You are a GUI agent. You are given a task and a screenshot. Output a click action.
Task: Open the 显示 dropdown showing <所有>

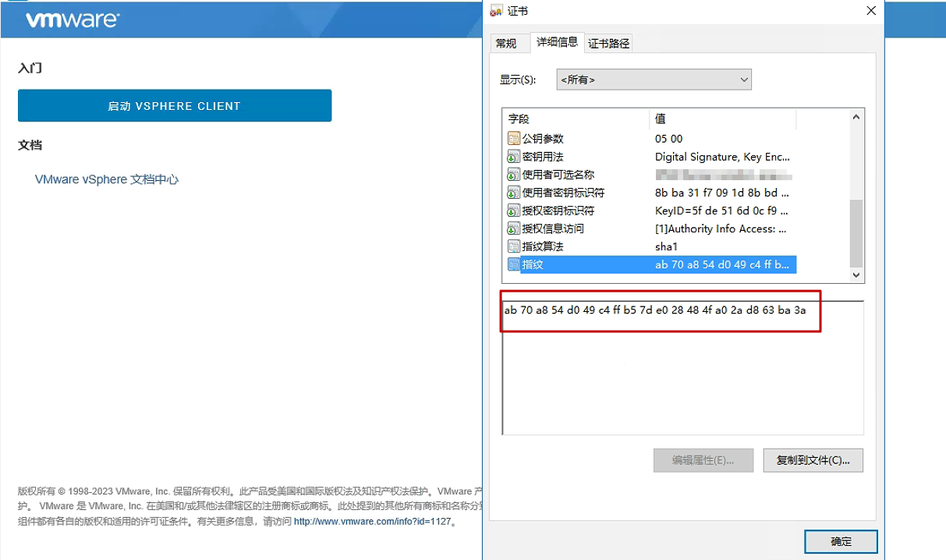(654, 80)
